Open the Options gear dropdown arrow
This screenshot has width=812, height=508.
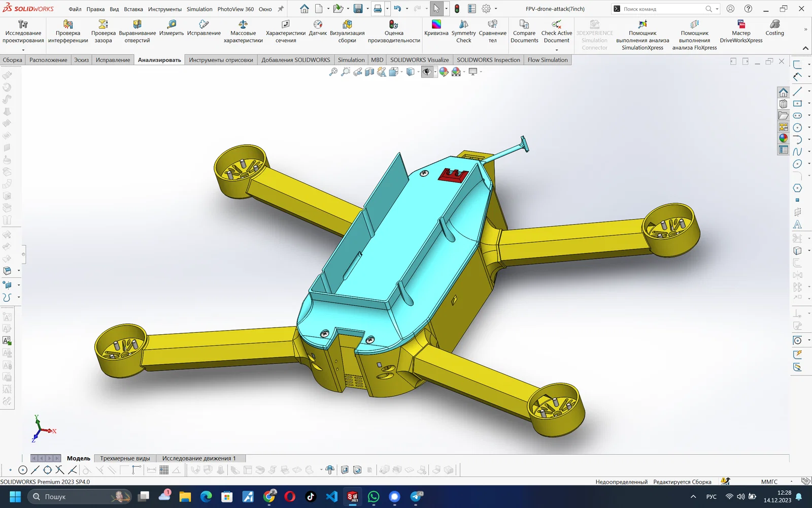(496, 9)
